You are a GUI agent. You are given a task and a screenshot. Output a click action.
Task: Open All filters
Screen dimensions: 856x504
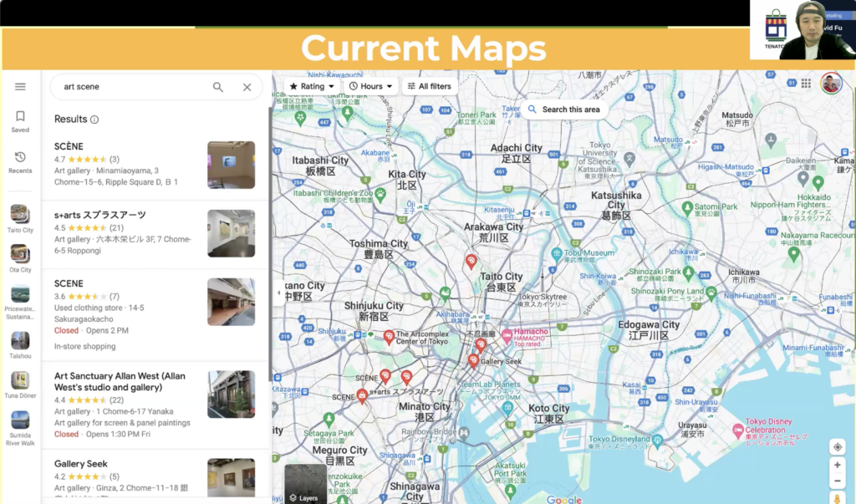(x=430, y=86)
